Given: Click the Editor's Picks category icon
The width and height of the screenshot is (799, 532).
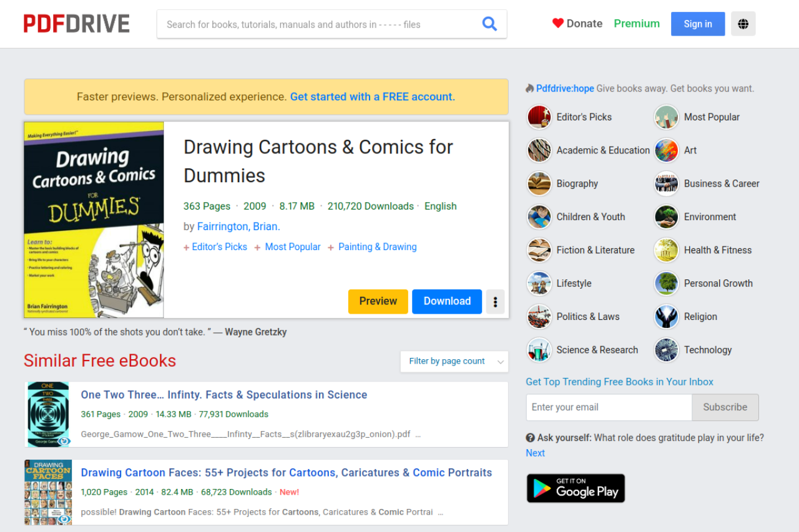Looking at the screenshot, I should coord(539,117).
